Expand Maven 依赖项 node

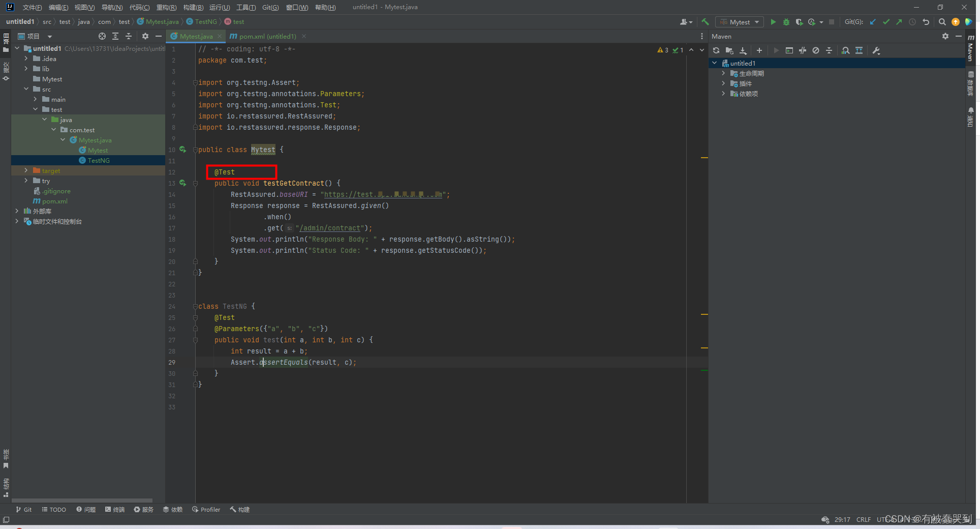click(723, 94)
